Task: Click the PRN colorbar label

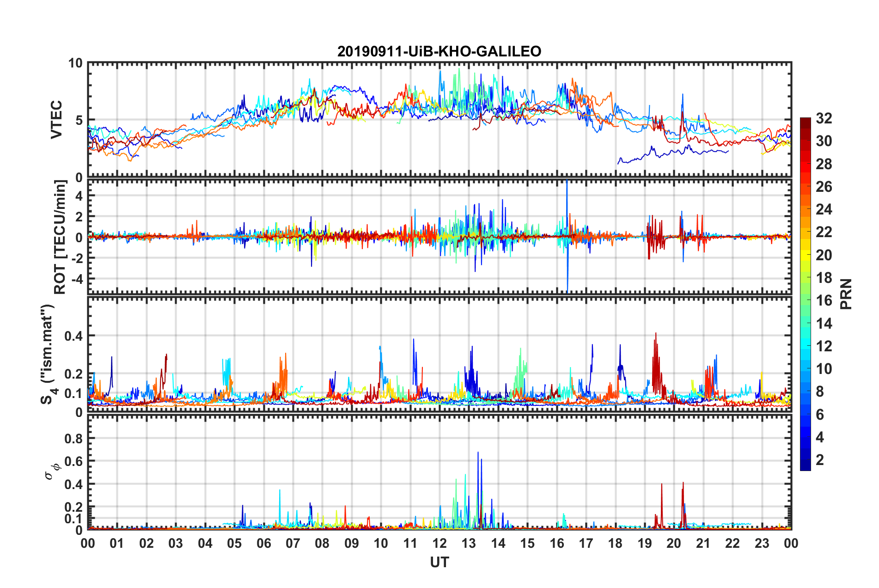Action: pyautogui.click(x=846, y=294)
